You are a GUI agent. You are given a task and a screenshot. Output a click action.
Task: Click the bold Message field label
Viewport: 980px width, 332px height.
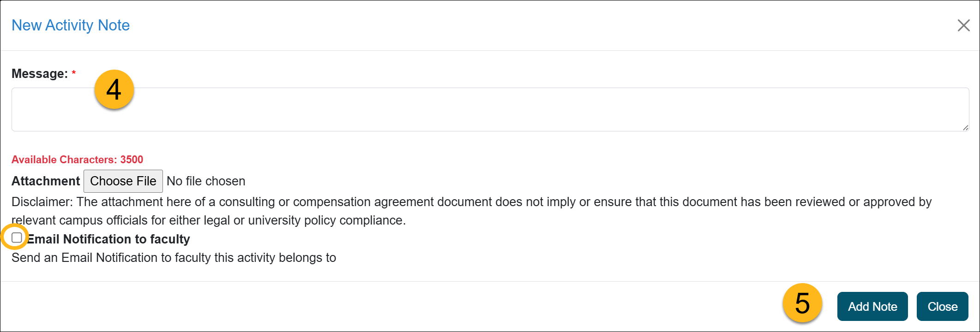[40, 74]
